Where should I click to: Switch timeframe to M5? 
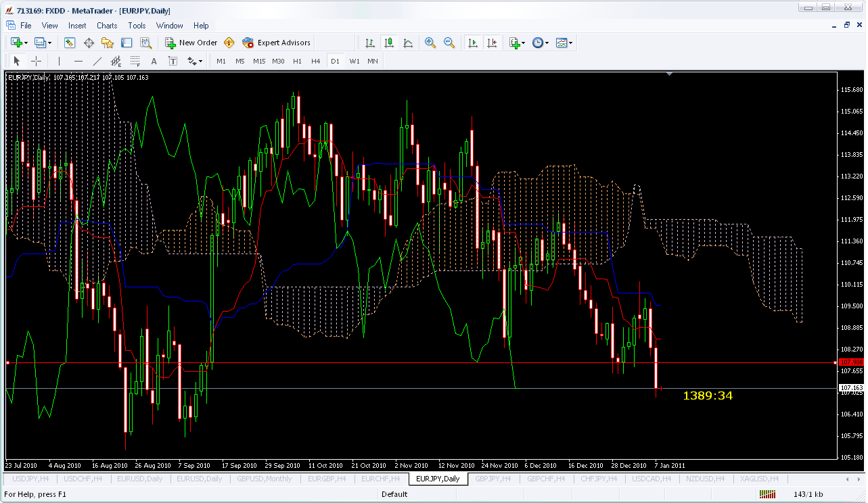(x=240, y=61)
